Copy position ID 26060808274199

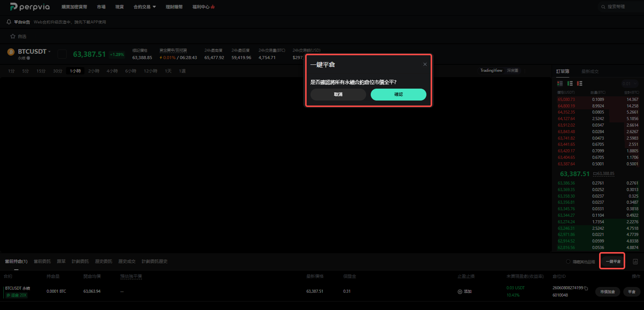[586, 288]
